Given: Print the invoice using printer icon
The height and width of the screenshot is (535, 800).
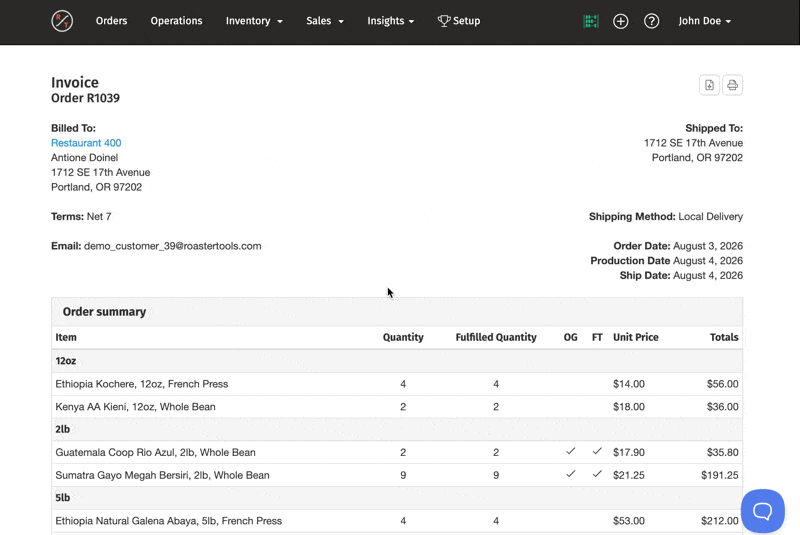Looking at the screenshot, I should pyautogui.click(x=733, y=85).
